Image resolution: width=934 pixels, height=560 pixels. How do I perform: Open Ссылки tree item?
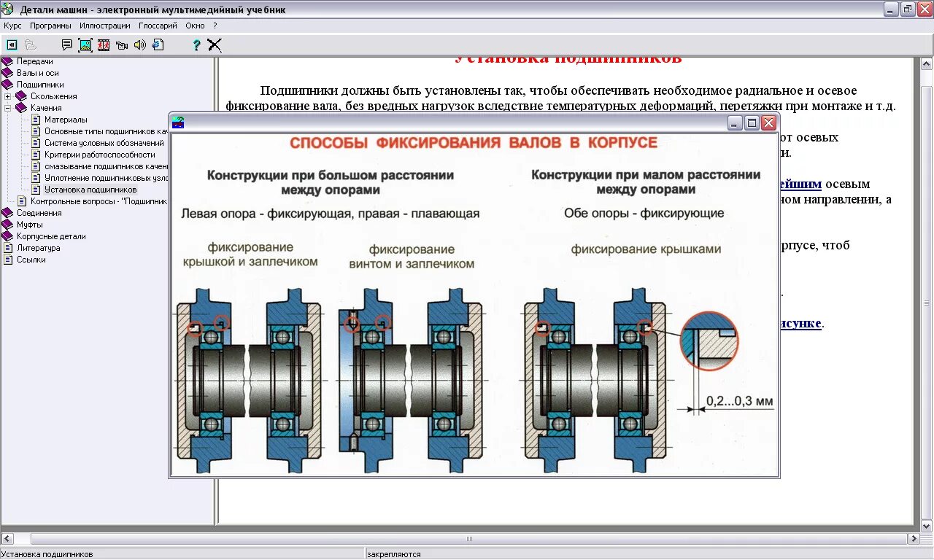pyautogui.click(x=31, y=260)
